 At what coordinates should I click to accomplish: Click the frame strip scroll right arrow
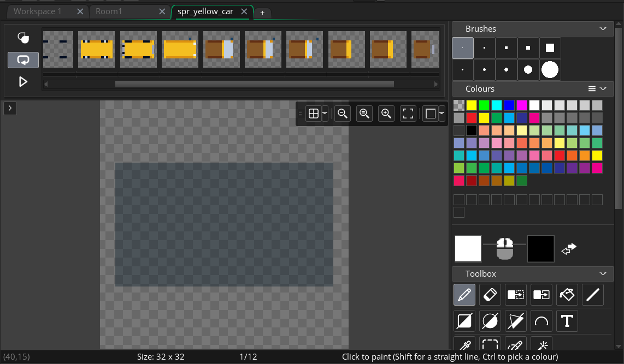pos(436,84)
